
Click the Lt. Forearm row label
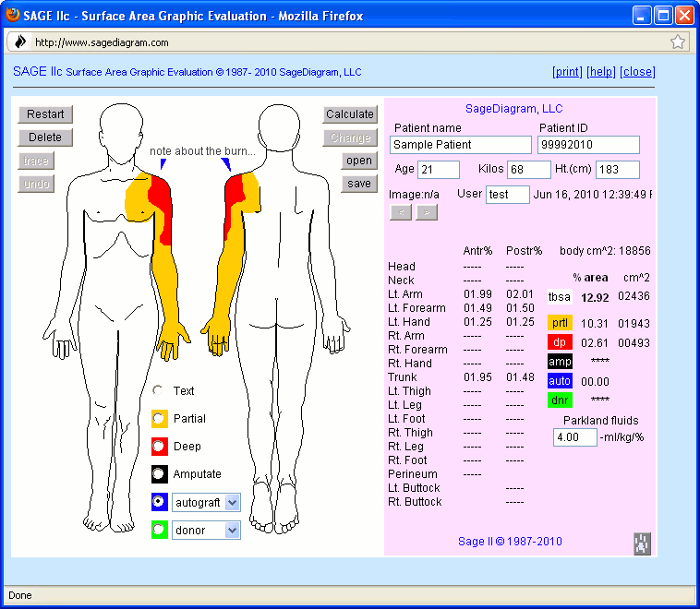point(416,308)
